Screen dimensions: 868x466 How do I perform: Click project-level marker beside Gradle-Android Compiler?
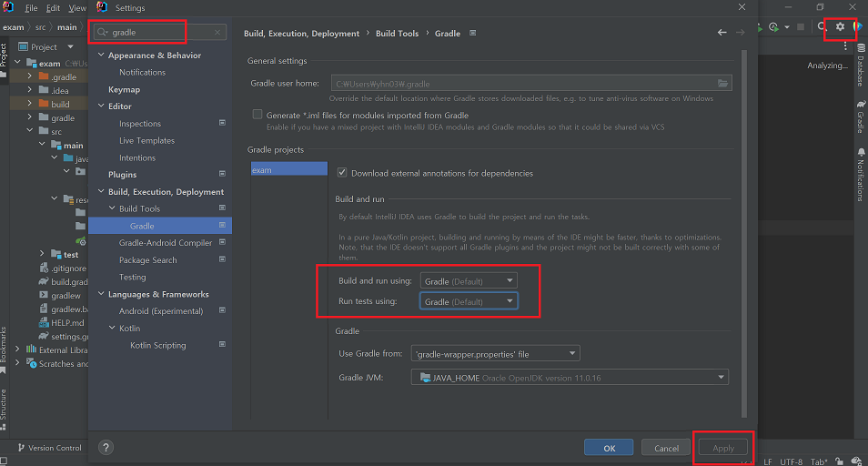point(222,242)
